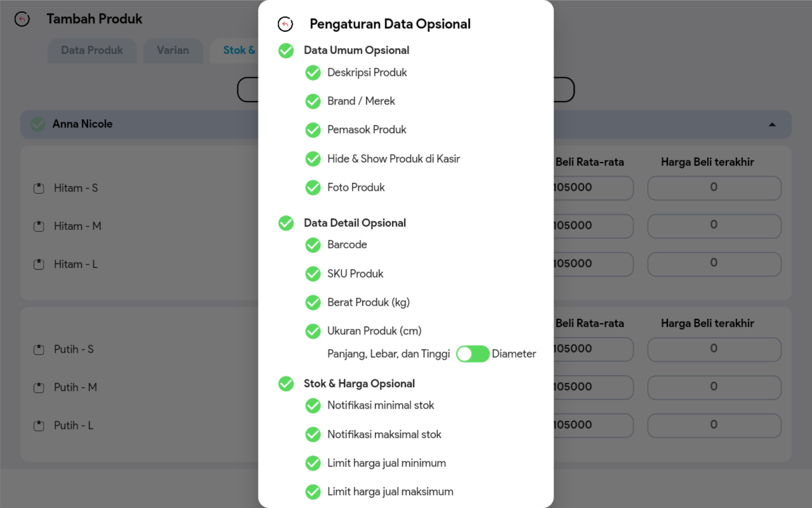Toggle the Stok & Harga Opsional group checkmark

pos(286,384)
